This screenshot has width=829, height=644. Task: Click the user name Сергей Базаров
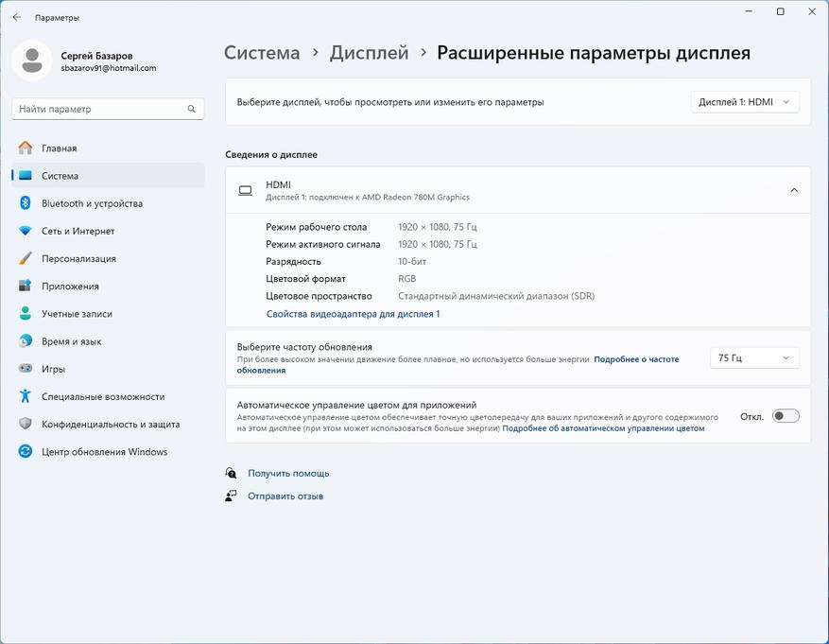[x=96, y=56]
